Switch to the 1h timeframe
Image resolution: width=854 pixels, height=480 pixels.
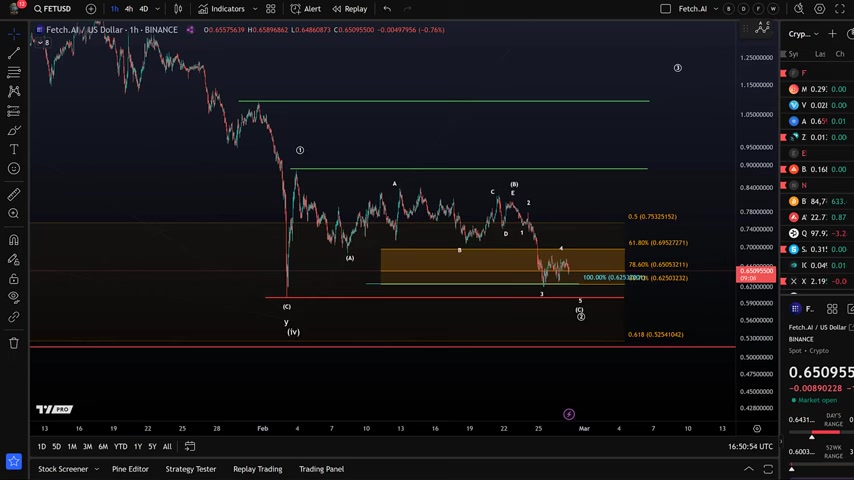click(114, 9)
